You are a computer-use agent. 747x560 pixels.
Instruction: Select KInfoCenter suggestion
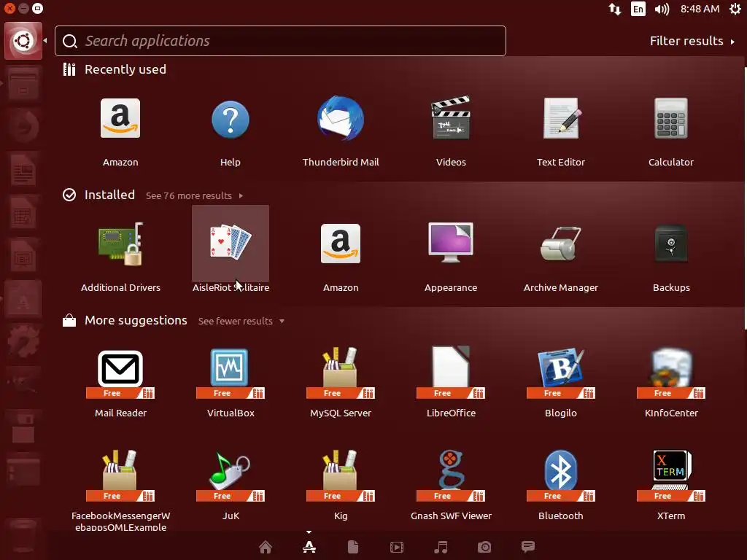(x=671, y=374)
